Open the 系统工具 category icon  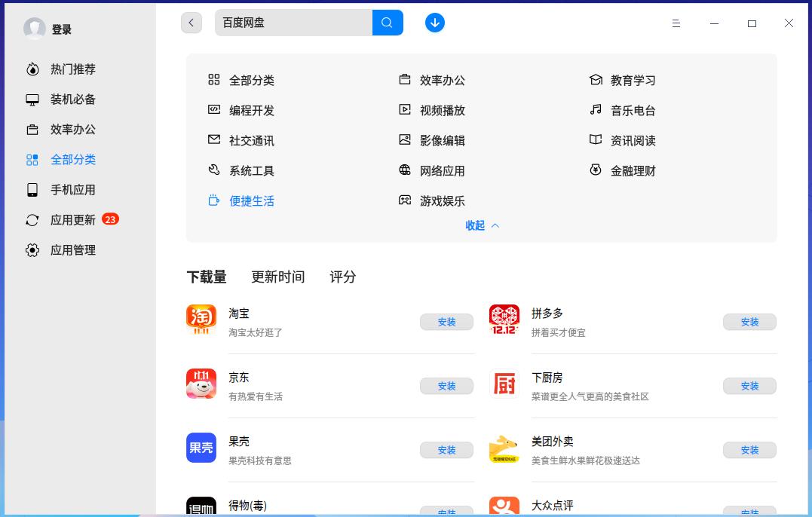click(214, 170)
